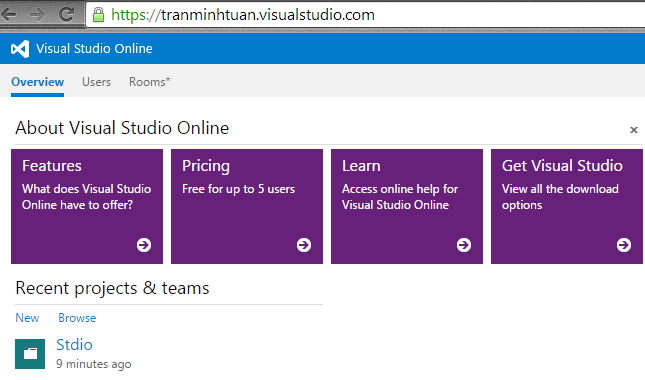
Task: Click the arrow icon on Pricing tile
Action: [x=304, y=245]
